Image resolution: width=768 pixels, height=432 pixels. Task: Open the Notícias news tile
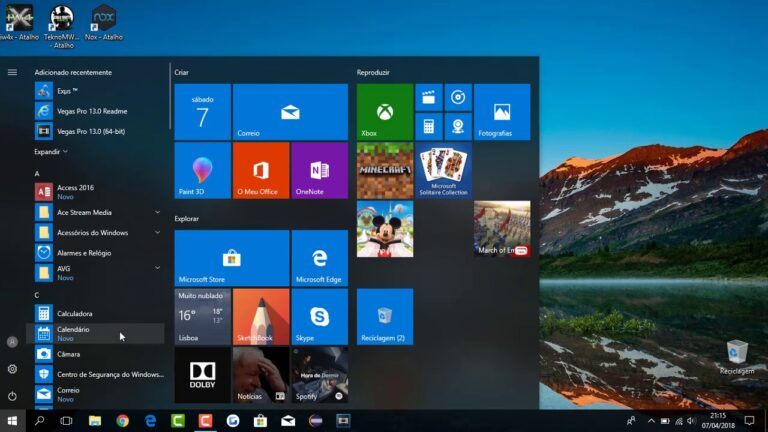point(261,375)
